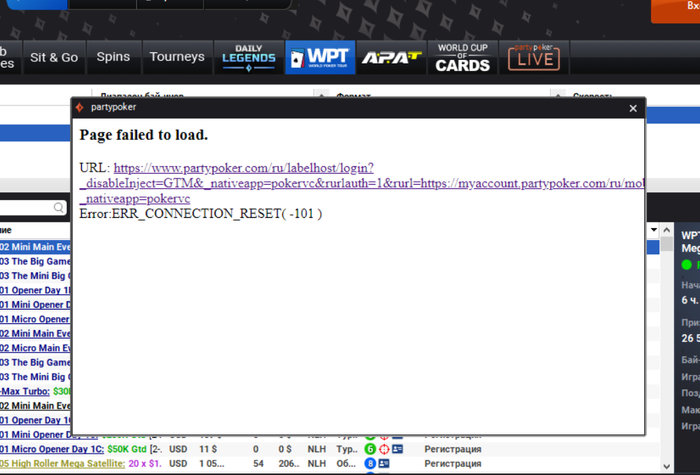Open the partypoker LIVE tab

pyautogui.click(x=534, y=57)
